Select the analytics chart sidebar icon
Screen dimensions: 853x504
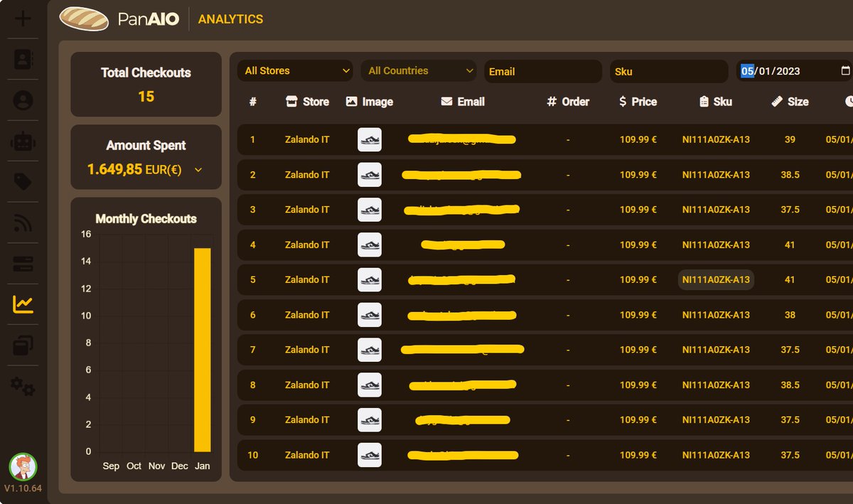(23, 305)
